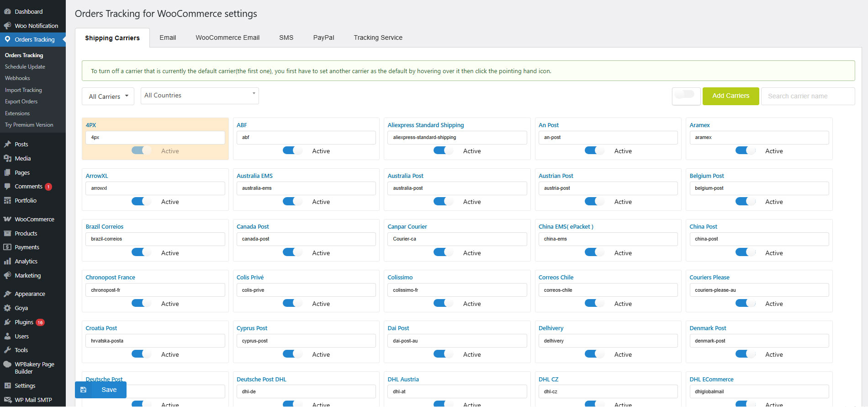Click the Courier-ca slug field
This screenshot has width=868, height=407.
point(457,239)
